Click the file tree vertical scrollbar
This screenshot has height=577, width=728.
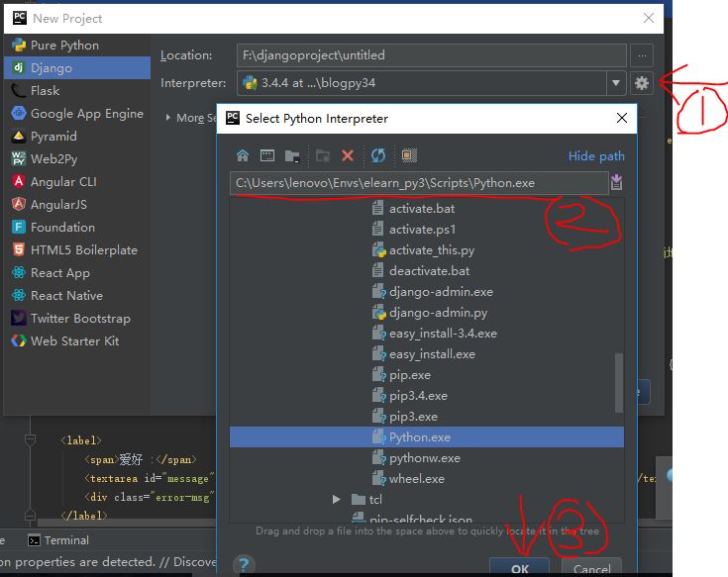click(x=618, y=383)
